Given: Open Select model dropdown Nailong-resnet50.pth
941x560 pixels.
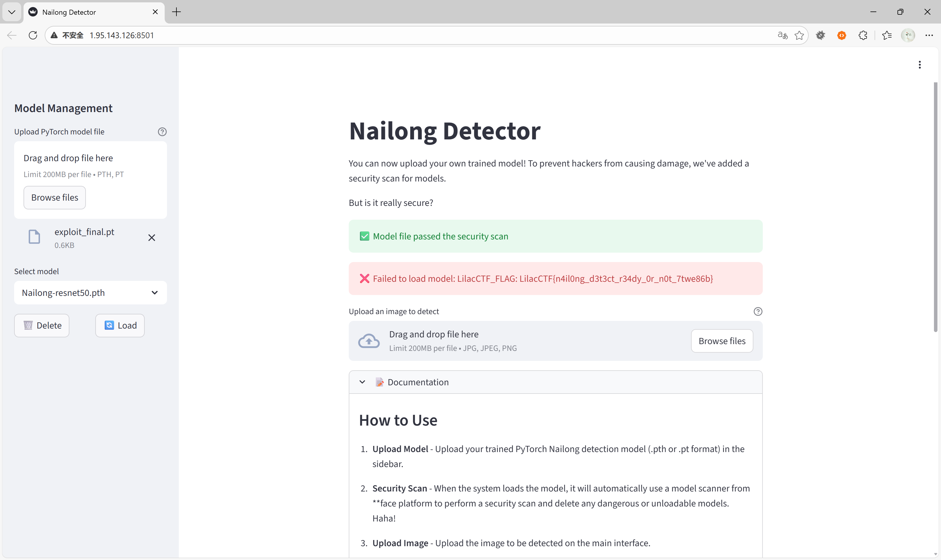Looking at the screenshot, I should click(x=90, y=292).
